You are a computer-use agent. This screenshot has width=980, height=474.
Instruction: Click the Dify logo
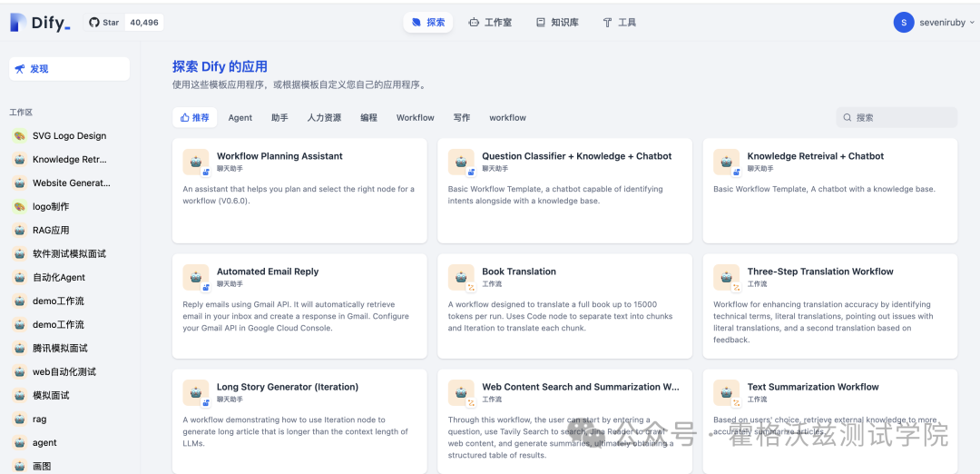pyautogui.click(x=40, y=23)
